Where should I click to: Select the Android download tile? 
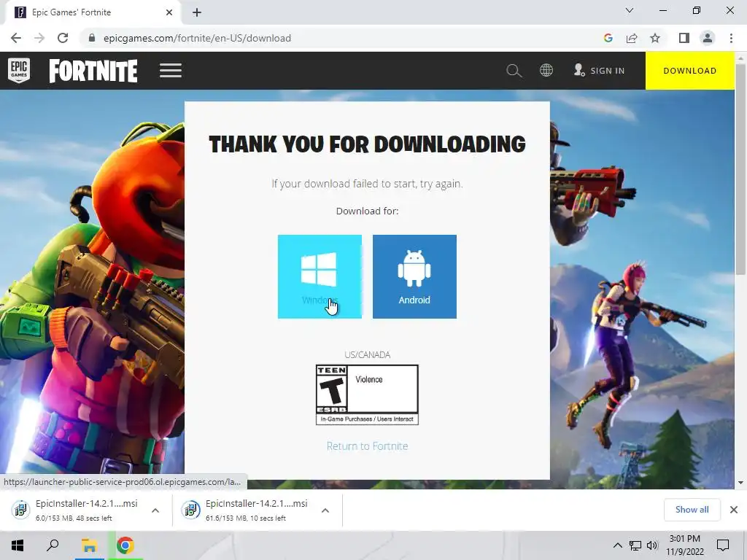(x=414, y=276)
